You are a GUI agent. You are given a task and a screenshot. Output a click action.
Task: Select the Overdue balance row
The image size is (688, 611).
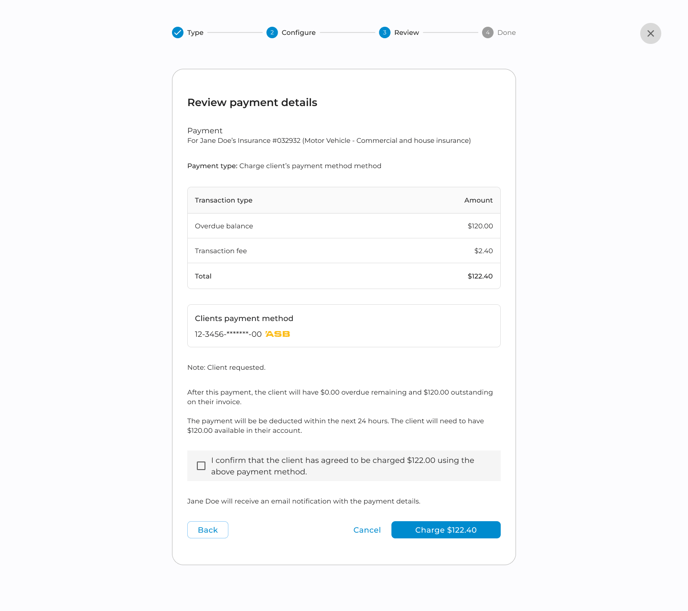point(343,226)
